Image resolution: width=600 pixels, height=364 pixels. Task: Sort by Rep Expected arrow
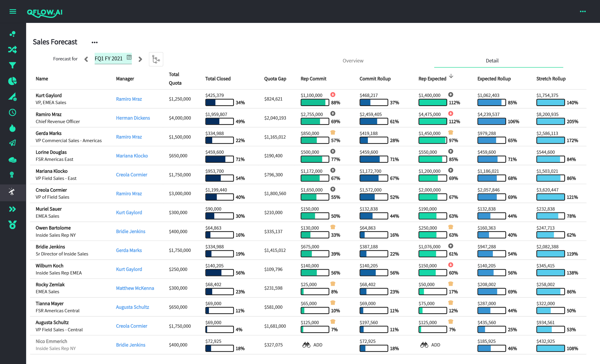tap(451, 76)
